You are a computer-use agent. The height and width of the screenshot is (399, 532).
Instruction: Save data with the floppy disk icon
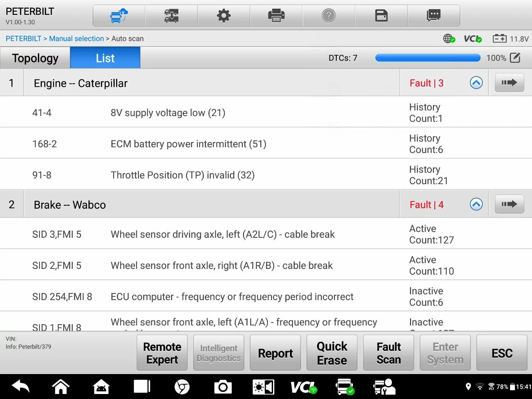(x=381, y=16)
